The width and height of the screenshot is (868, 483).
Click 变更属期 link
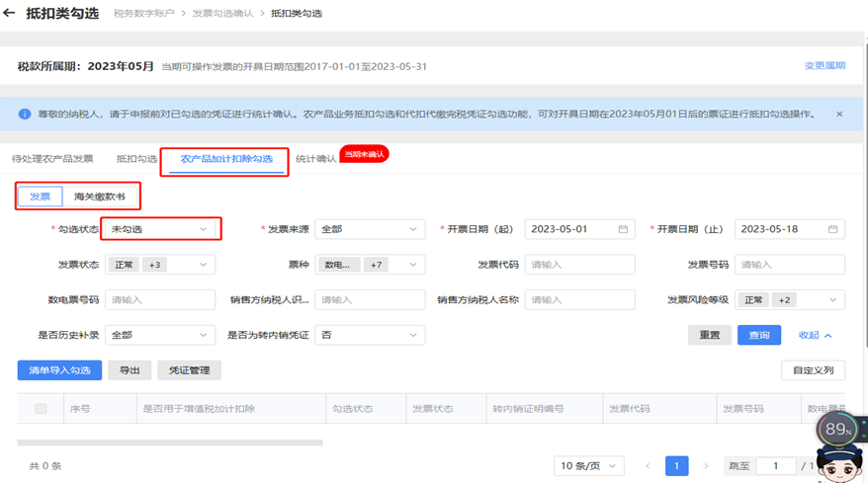tap(825, 65)
